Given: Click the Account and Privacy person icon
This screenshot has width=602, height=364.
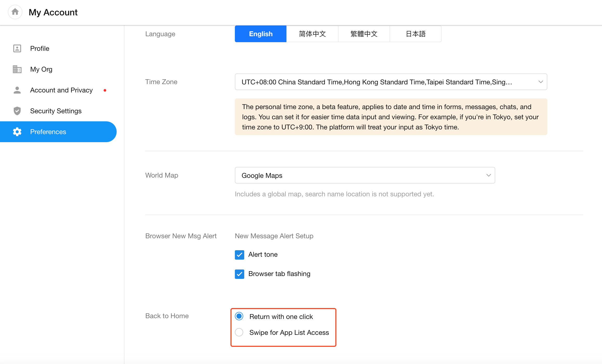Looking at the screenshot, I should (x=17, y=90).
